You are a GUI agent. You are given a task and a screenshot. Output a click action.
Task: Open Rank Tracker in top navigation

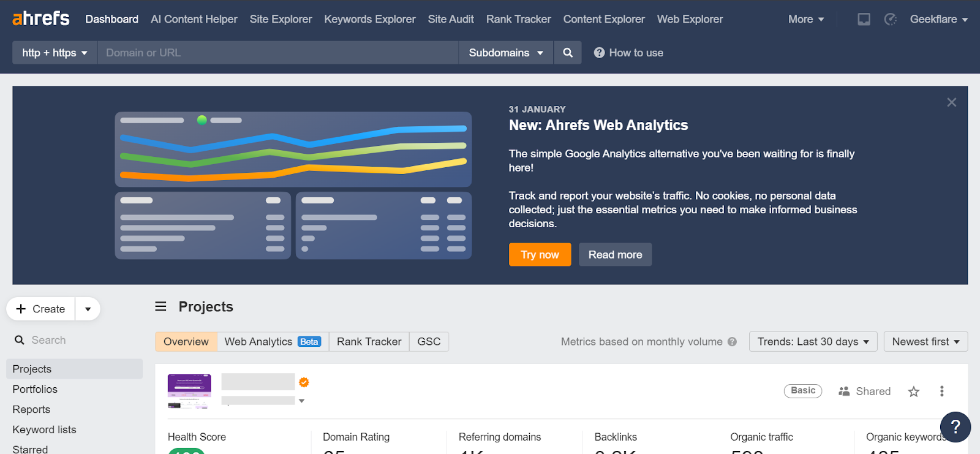point(519,19)
